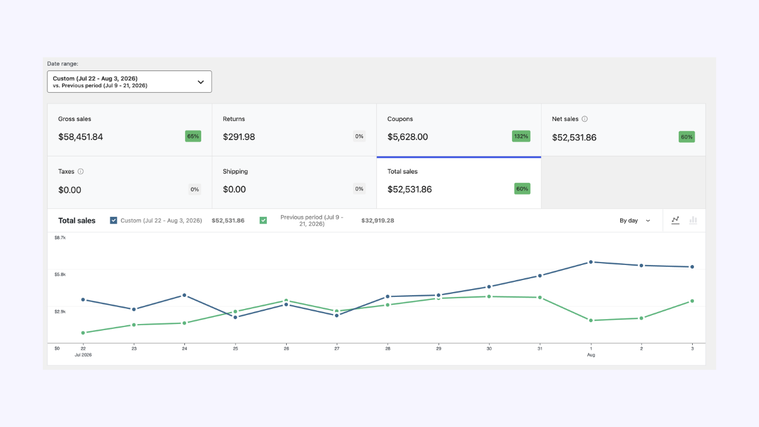Uncheck the Previous period series checkbox
759x427 pixels.
(263, 220)
